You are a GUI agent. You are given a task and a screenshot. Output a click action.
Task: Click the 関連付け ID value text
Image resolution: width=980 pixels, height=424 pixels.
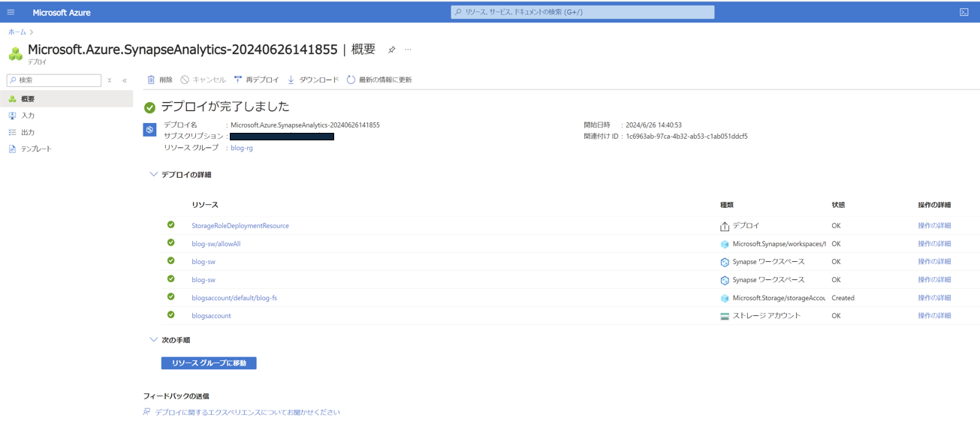pos(686,137)
